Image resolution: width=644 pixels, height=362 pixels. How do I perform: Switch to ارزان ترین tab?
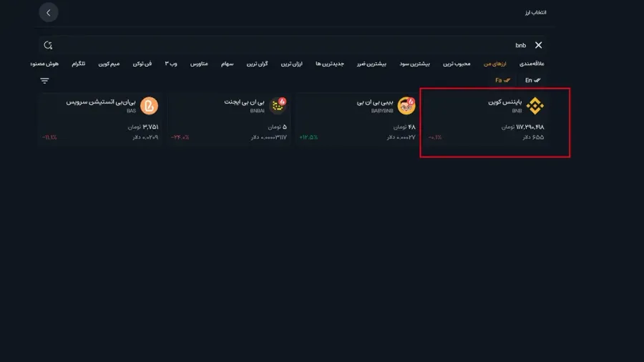tap(292, 64)
